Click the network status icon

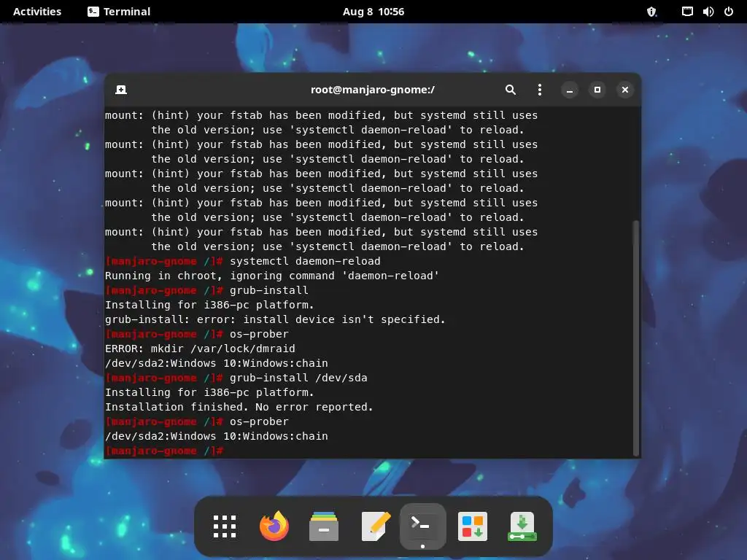click(687, 12)
